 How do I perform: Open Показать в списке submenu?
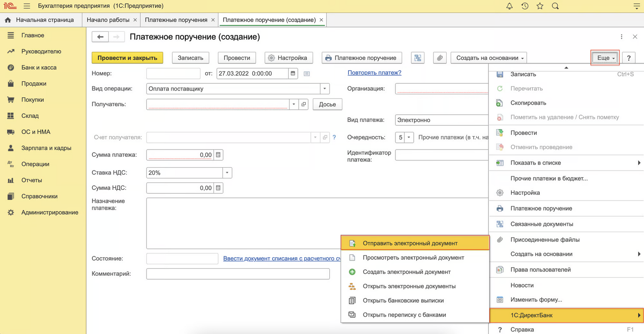(x=566, y=163)
